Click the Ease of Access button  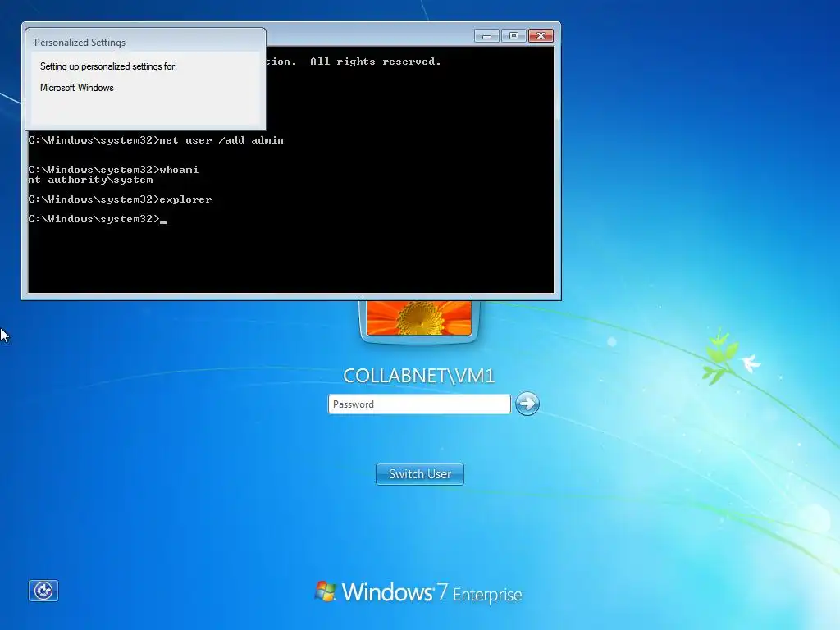click(x=43, y=591)
